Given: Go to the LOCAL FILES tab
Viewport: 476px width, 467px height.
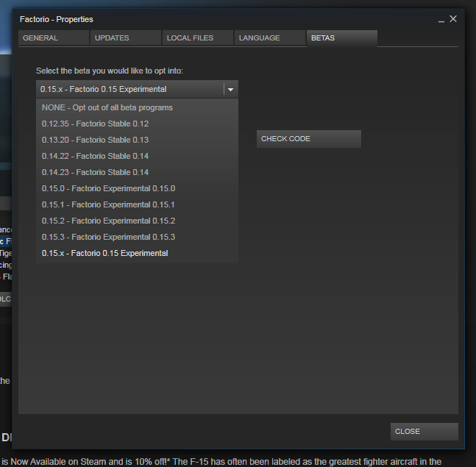Looking at the screenshot, I should click(x=198, y=38).
